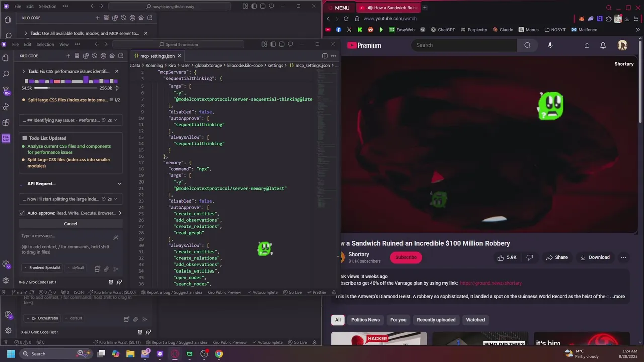Open the default profile dropdown beside Frontend Specialist
The width and height of the screenshot is (644, 362).
click(x=75, y=268)
